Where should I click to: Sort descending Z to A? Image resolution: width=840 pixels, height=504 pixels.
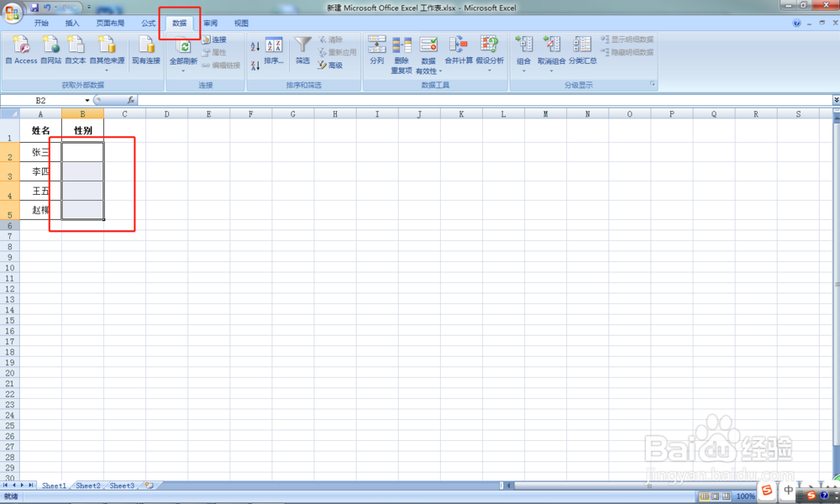(x=255, y=66)
